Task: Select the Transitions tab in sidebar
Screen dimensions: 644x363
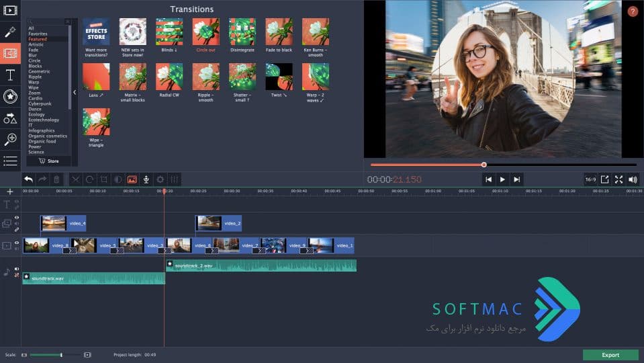Action: (x=10, y=54)
